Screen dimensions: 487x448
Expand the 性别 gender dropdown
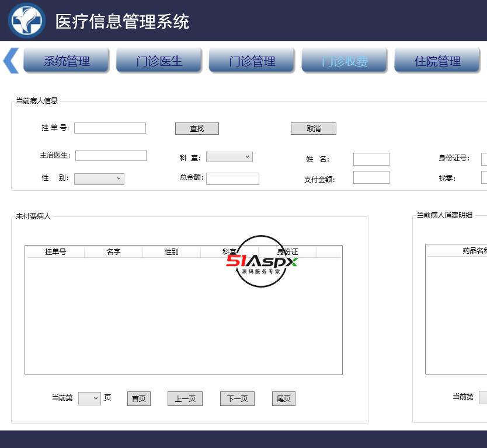(99, 178)
